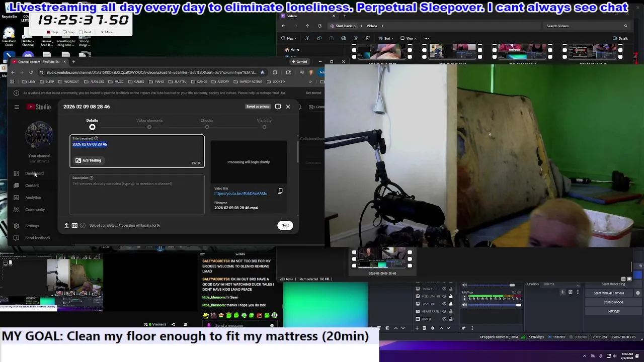The image size is (644, 362).
Task: Toggle visibility of TIMER source
Action: 444,319
